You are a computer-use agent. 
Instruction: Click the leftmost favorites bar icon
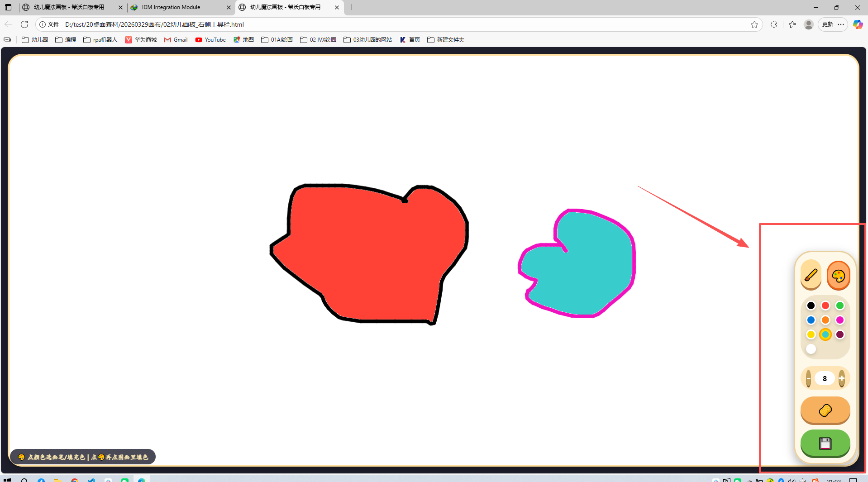[x=7, y=40]
